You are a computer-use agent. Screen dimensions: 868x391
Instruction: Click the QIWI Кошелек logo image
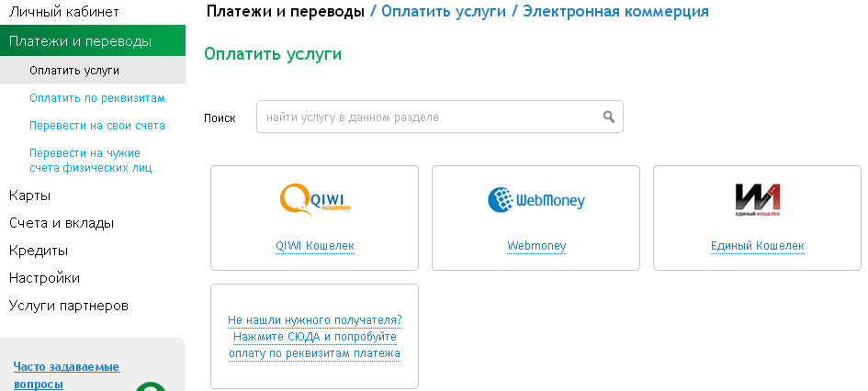pyautogui.click(x=315, y=200)
